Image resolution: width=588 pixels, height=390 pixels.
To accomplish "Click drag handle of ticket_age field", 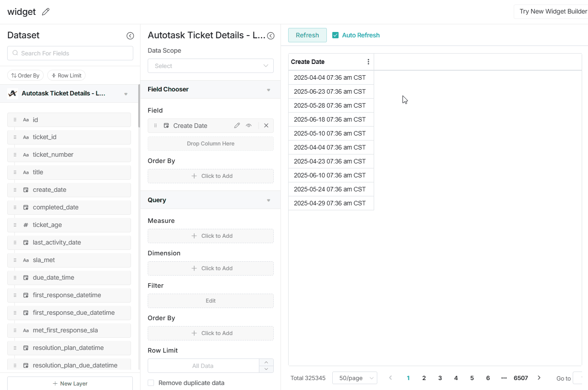I will click(15, 225).
